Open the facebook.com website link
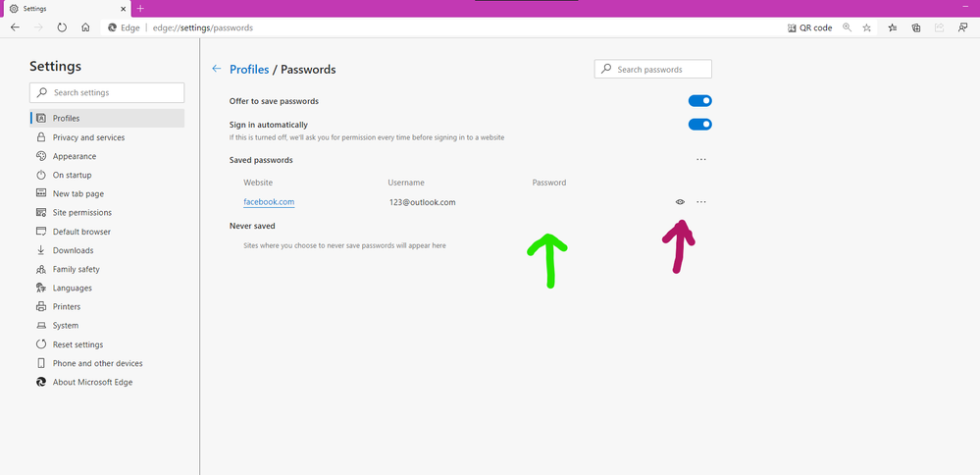This screenshot has height=475, width=980. click(x=269, y=202)
